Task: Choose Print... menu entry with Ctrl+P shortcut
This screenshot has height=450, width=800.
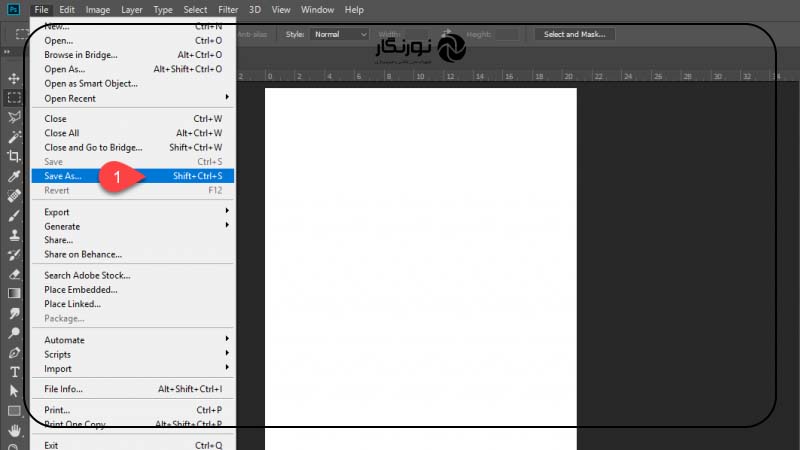Action: tap(133, 410)
